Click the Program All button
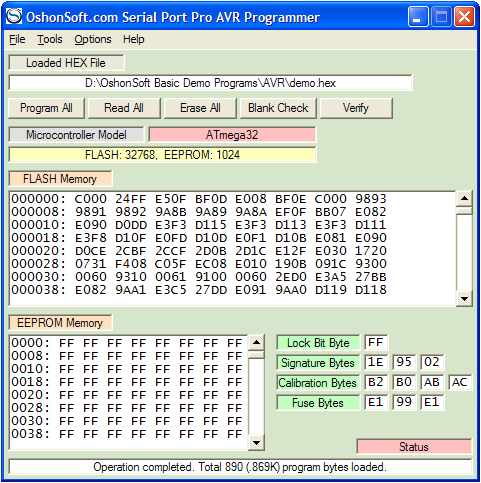Screen dimensions: 481x483 (x=46, y=108)
